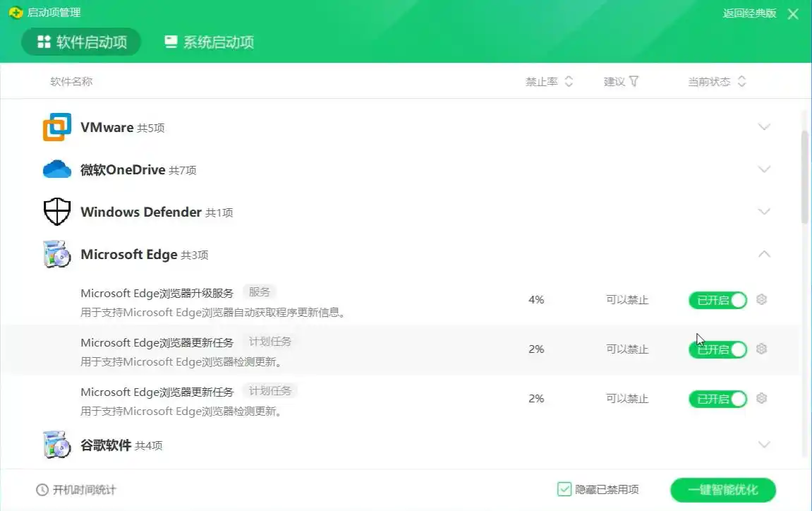Collapse the Microsoft Edge group
Screen dimensions: 812x511
pos(765,254)
